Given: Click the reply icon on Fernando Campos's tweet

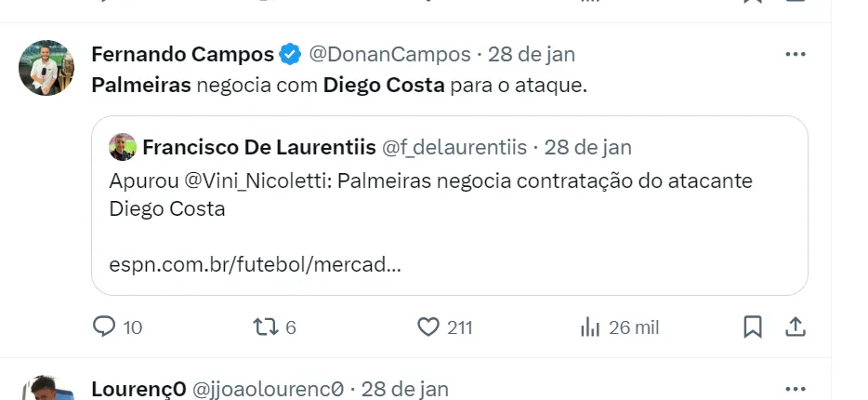Looking at the screenshot, I should coord(104,327).
